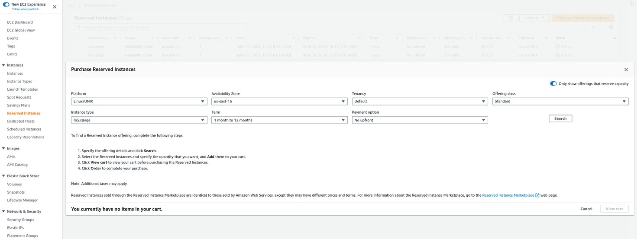The height and width of the screenshot is (239, 644).
Task: Select Reserved Instances in the sidebar
Action: (x=24, y=113)
